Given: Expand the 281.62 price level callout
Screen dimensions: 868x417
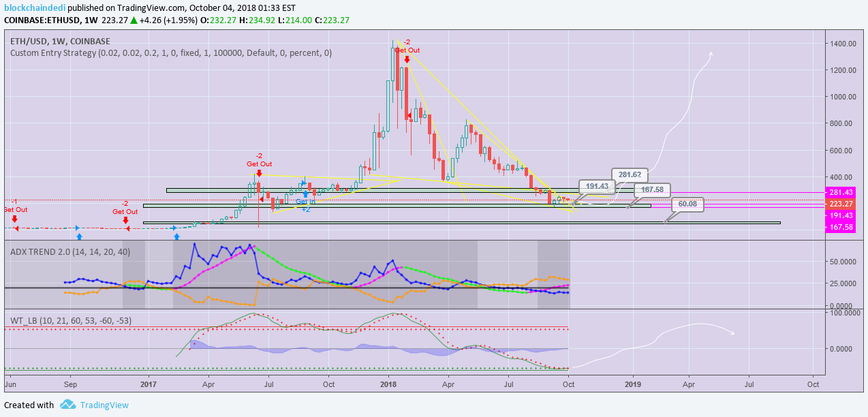Looking at the screenshot, I should (x=630, y=175).
